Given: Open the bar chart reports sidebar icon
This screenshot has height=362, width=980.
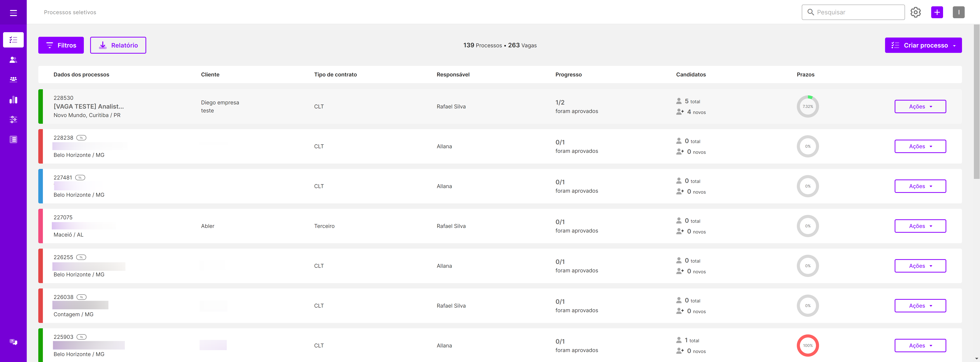Looking at the screenshot, I should (13, 100).
